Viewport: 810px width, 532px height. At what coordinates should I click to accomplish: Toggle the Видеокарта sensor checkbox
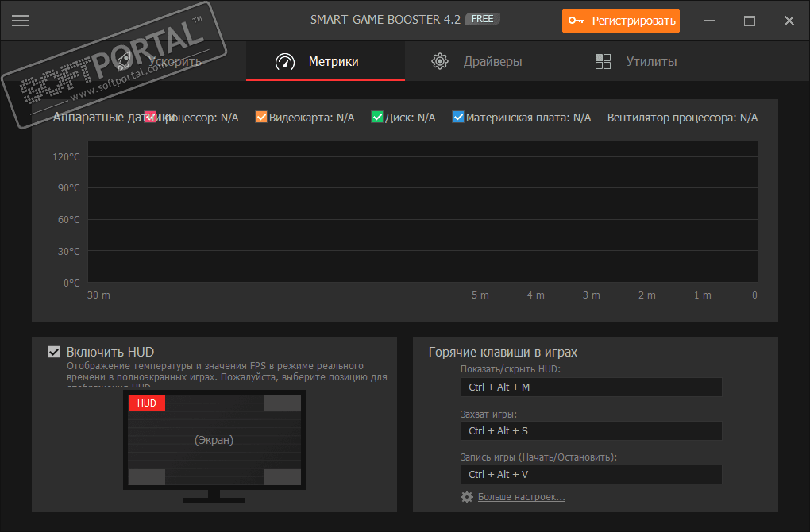click(x=261, y=118)
